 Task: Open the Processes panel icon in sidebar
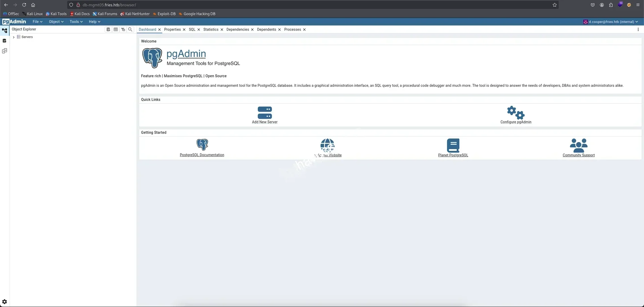tap(4, 51)
